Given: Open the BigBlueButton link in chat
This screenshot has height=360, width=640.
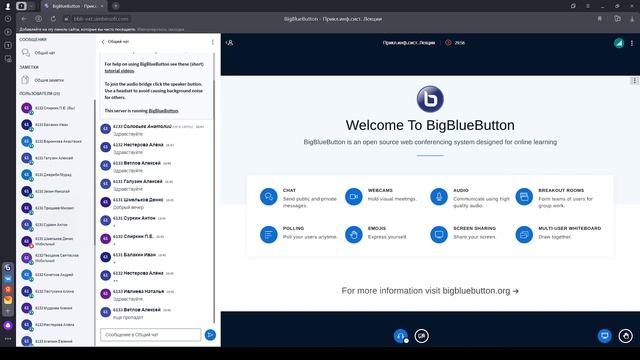Looking at the screenshot, I should (x=163, y=111).
